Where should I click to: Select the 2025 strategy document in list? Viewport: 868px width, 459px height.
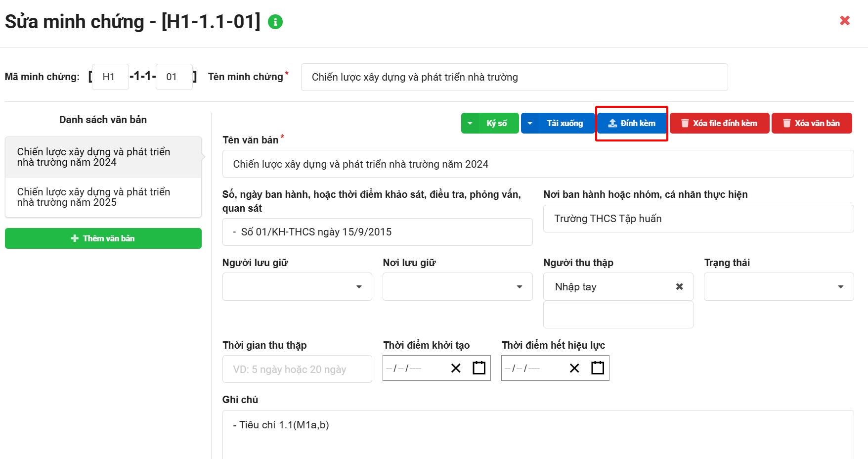[103, 197]
